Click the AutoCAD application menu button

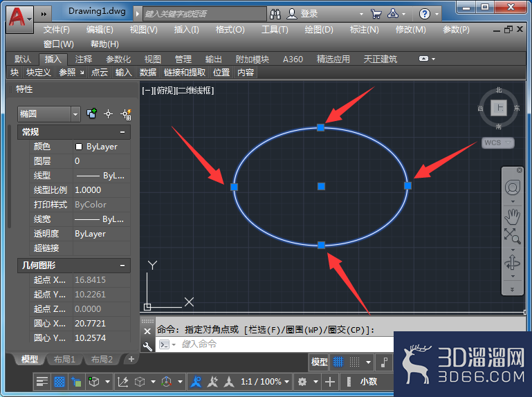pyautogui.click(x=19, y=19)
